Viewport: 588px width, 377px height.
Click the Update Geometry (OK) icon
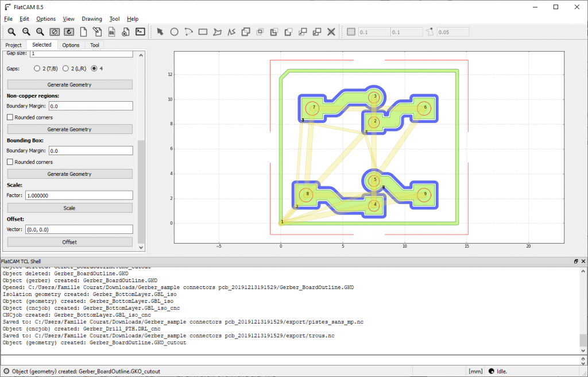[x=111, y=32]
